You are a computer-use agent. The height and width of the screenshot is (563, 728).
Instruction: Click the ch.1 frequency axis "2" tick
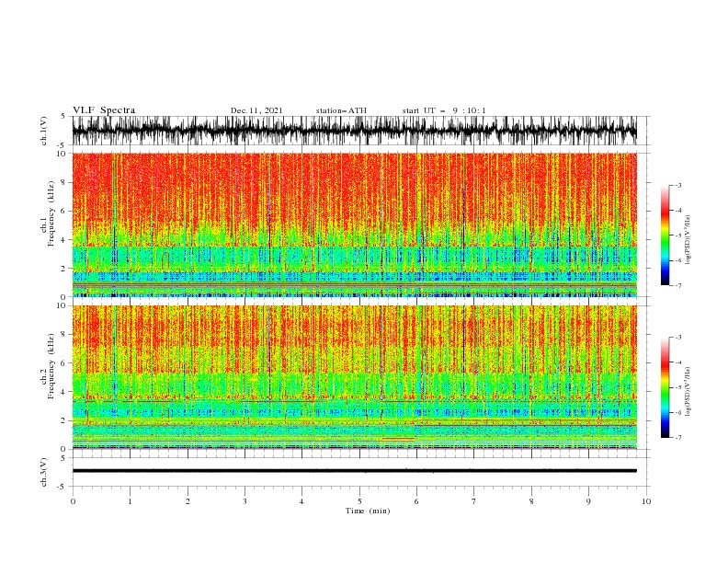coord(64,269)
